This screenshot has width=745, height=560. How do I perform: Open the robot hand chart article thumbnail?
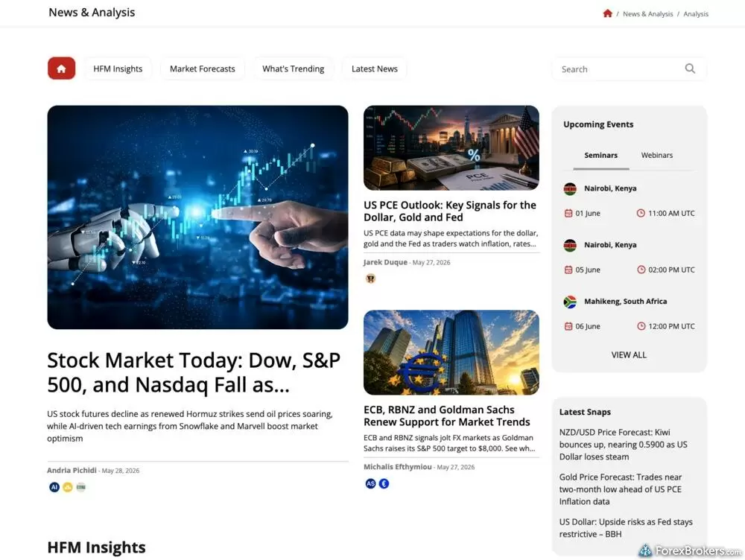point(197,217)
